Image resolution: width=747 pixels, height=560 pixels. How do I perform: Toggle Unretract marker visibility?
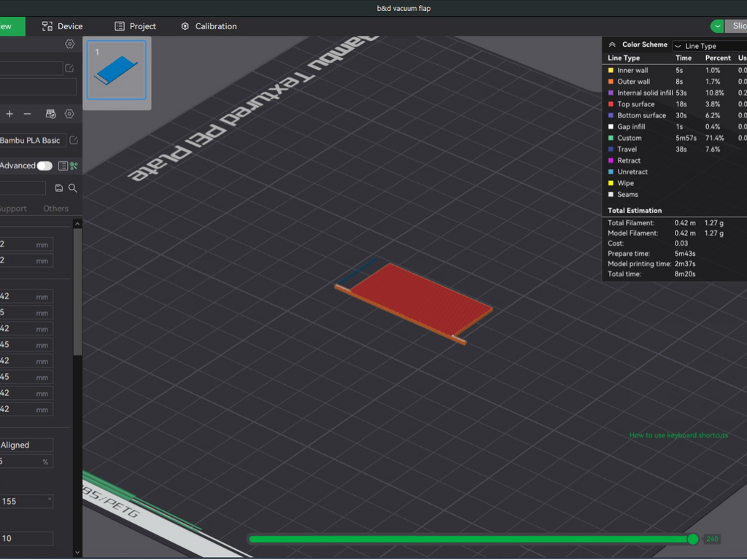coord(611,172)
